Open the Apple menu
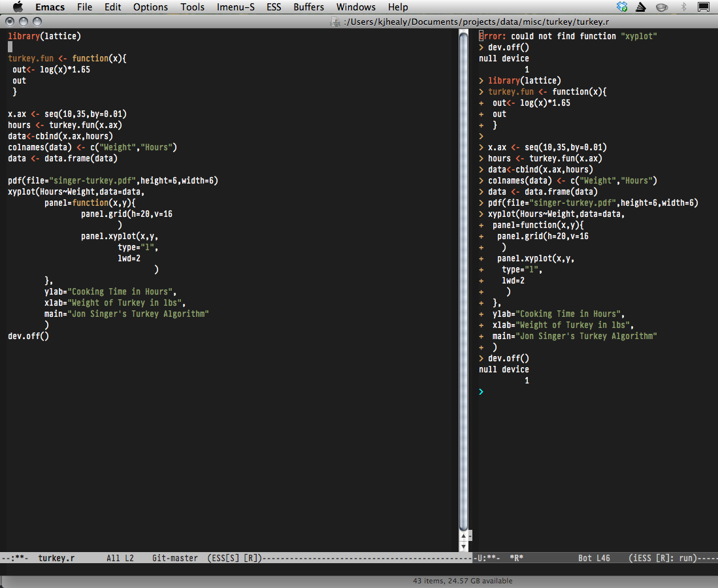This screenshot has width=718, height=588. 18,7
